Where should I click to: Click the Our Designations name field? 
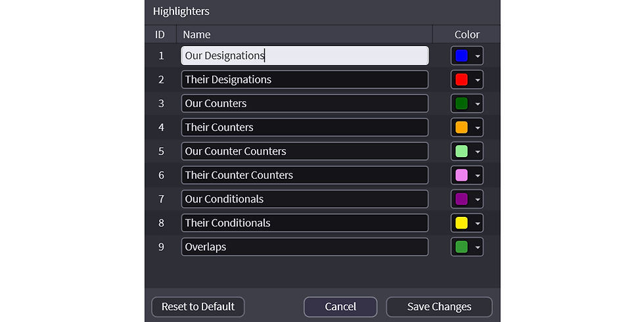(x=305, y=55)
